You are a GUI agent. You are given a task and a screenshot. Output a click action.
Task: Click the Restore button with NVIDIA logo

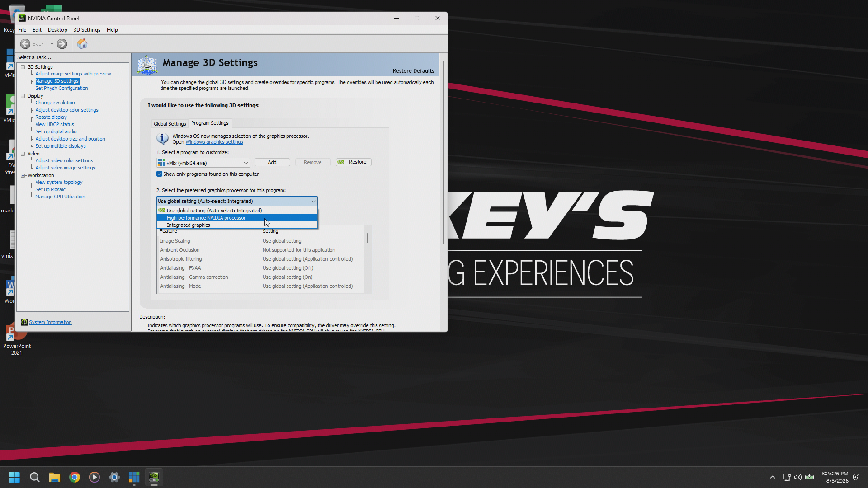354,162
